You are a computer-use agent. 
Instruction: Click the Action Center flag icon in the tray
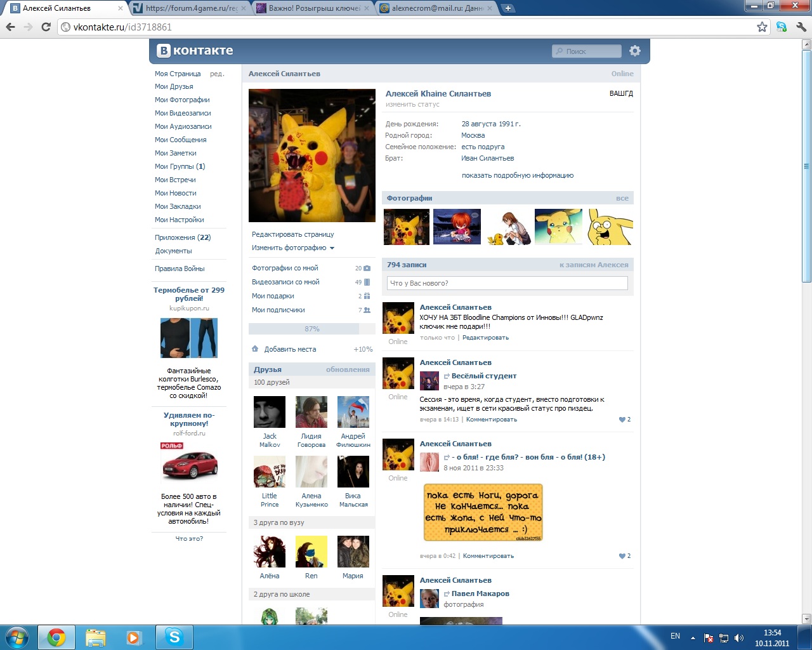pos(709,638)
